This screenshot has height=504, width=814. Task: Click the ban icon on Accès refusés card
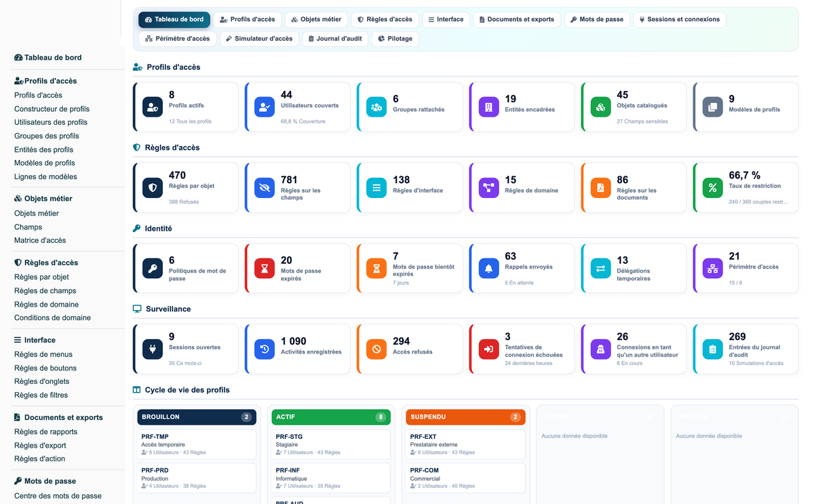tap(376, 349)
